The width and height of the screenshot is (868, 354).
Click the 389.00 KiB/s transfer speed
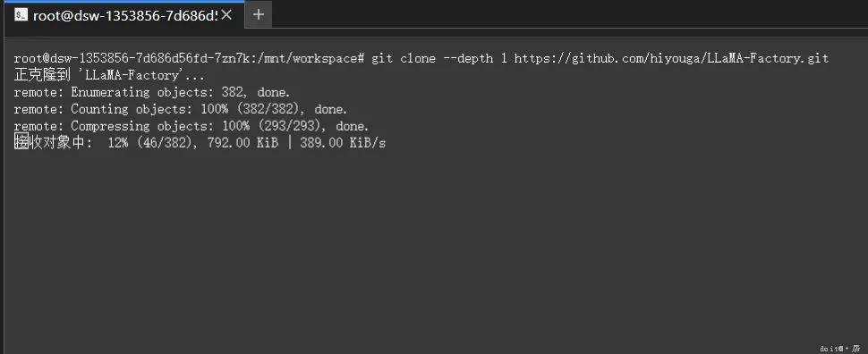click(x=343, y=143)
